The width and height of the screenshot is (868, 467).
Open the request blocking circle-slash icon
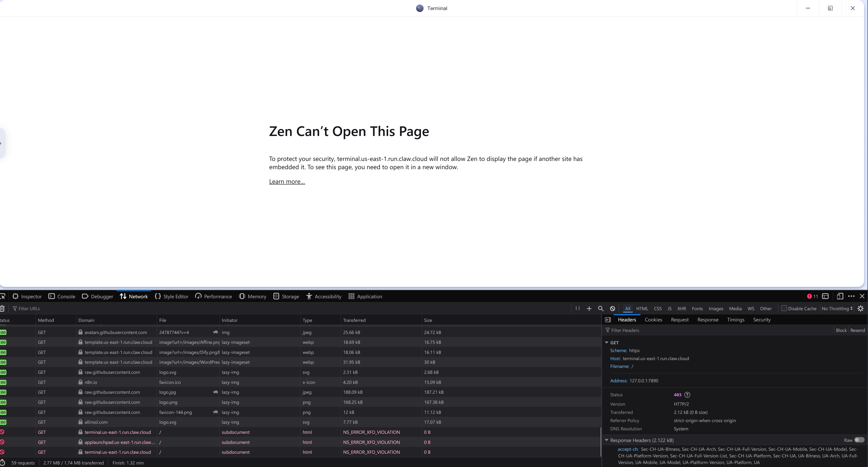[612, 308]
